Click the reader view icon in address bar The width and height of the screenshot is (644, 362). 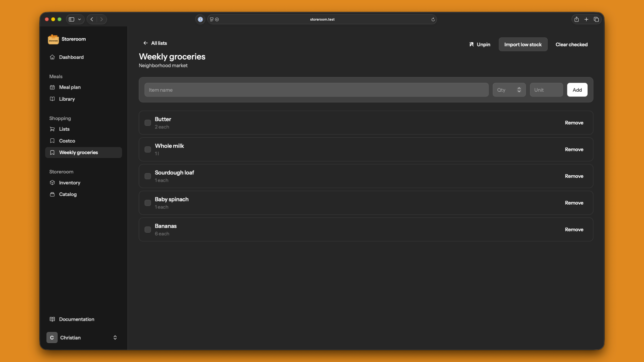click(x=212, y=19)
